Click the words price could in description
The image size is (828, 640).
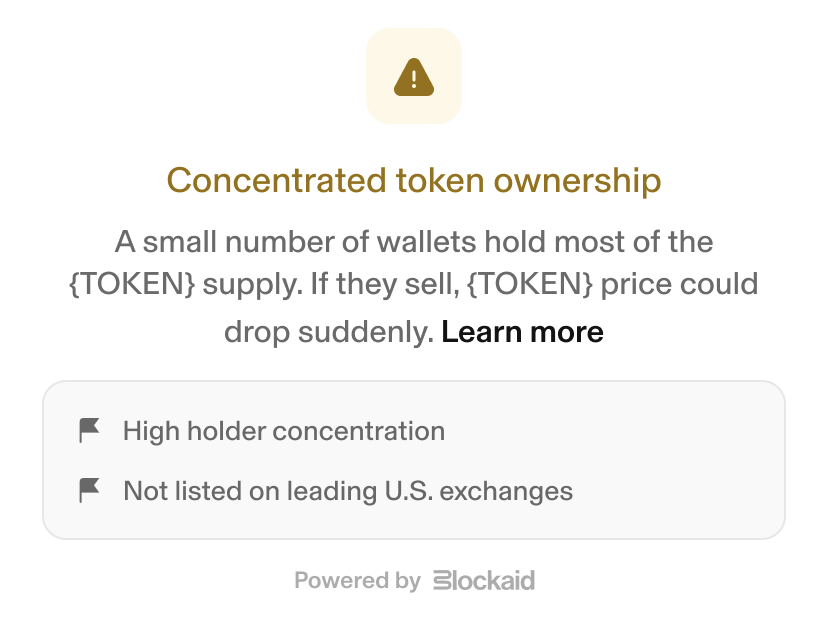click(680, 284)
